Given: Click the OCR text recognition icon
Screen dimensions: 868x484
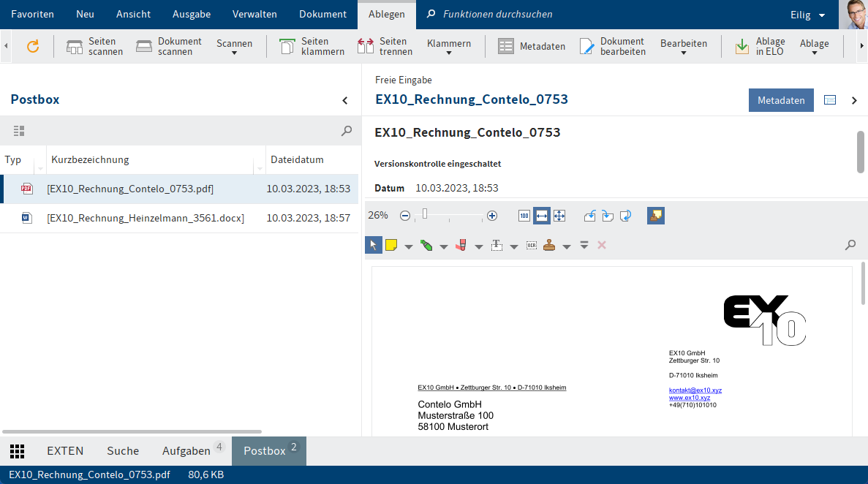Looking at the screenshot, I should tap(532, 246).
